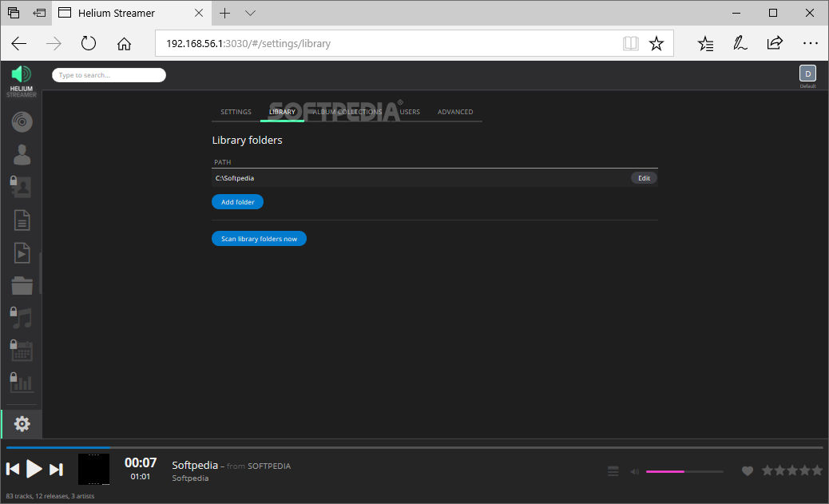829x504 pixels.
Task: Open the browser favorites hub
Action: click(x=705, y=43)
